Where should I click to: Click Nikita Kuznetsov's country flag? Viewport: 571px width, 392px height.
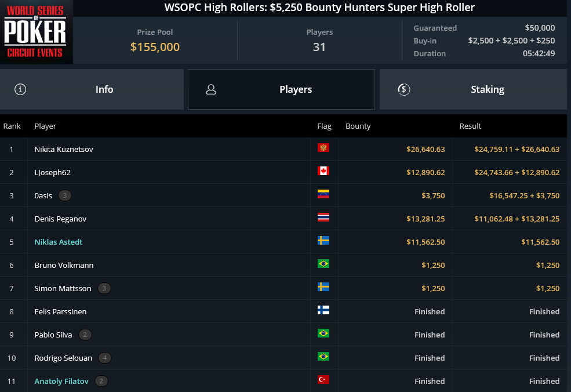tap(323, 147)
